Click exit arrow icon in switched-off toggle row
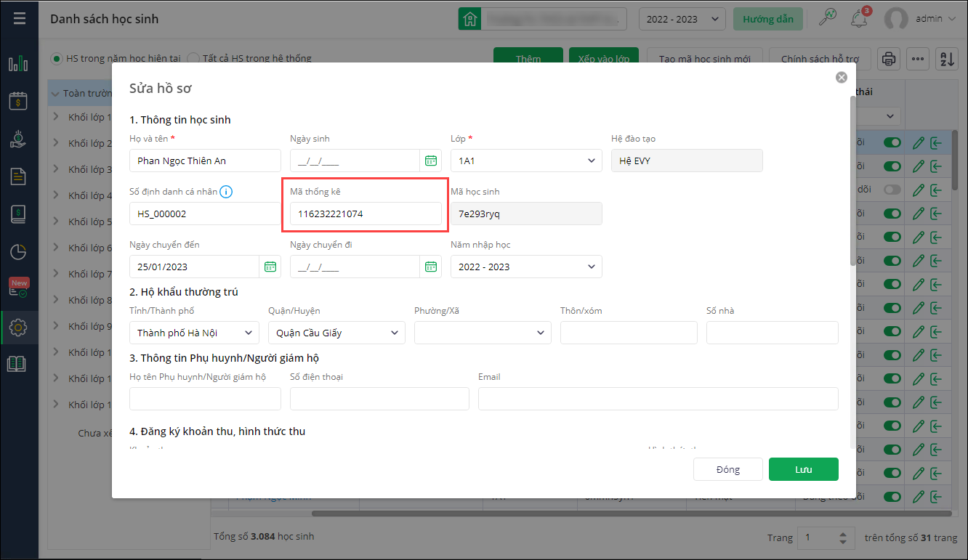Image resolution: width=968 pixels, height=560 pixels. [936, 190]
